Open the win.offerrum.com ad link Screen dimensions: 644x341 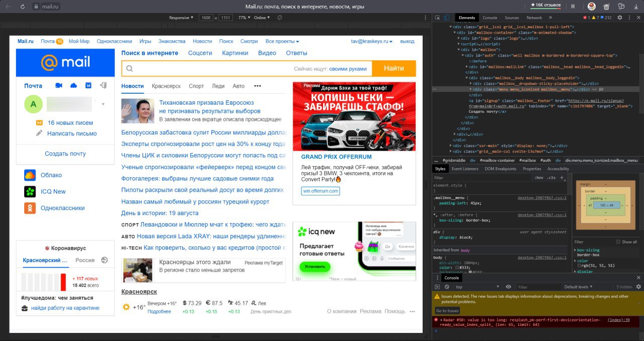[320, 191]
